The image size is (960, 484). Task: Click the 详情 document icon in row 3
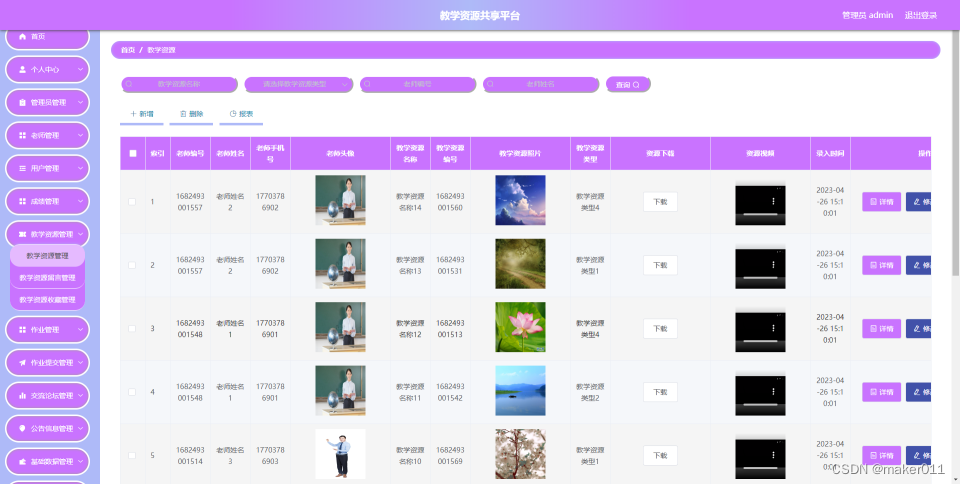[x=873, y=329]
